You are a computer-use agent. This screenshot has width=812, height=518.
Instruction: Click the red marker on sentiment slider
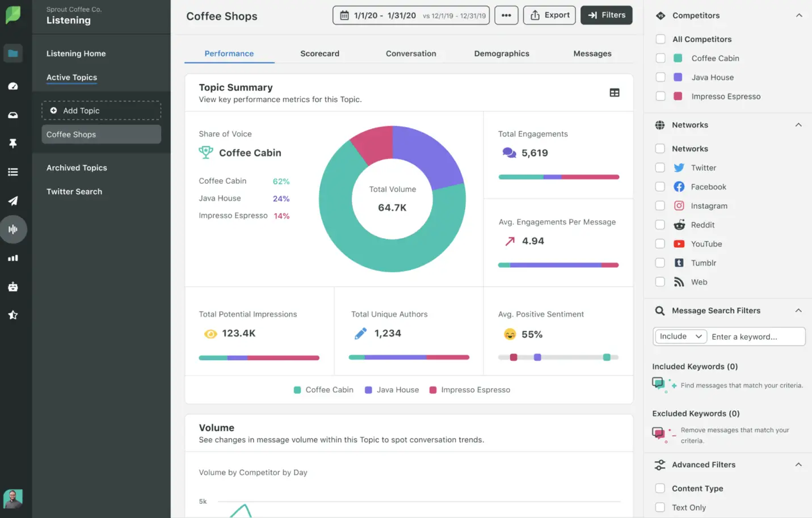coord(514,357)
